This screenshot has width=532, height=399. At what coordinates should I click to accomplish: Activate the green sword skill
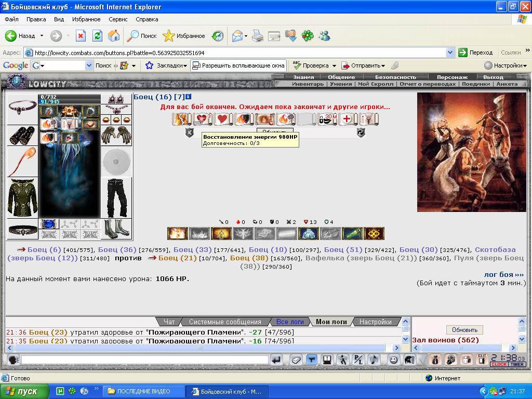352,233
